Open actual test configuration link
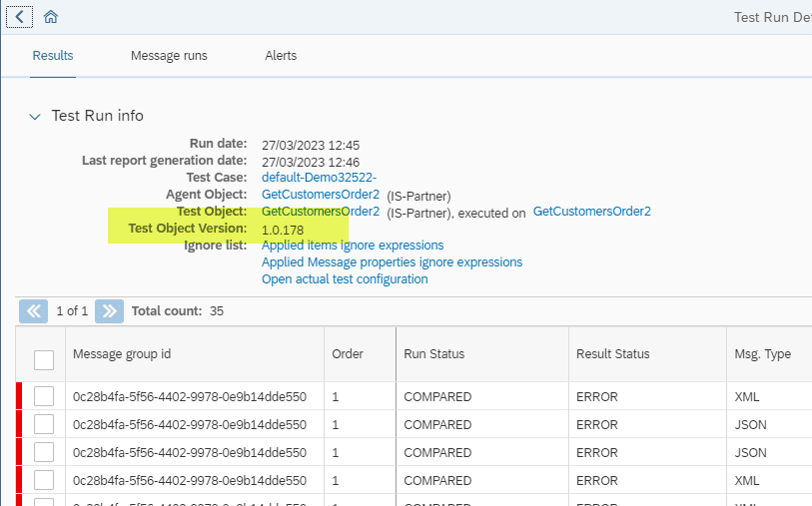 tap(345, 279)
